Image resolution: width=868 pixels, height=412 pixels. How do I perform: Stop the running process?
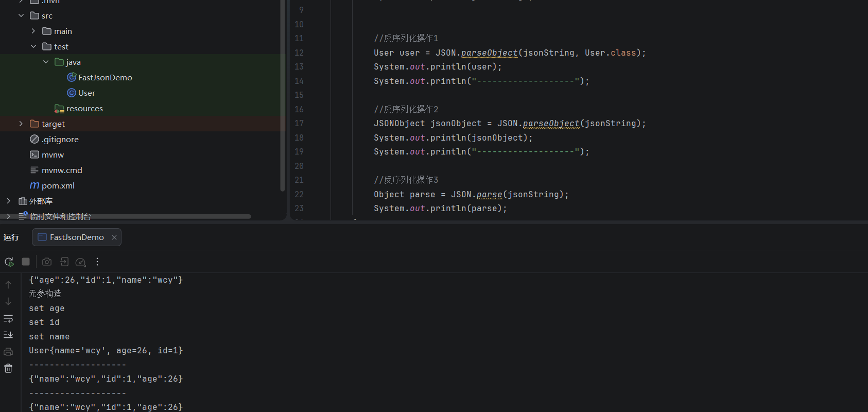[26, 262]
